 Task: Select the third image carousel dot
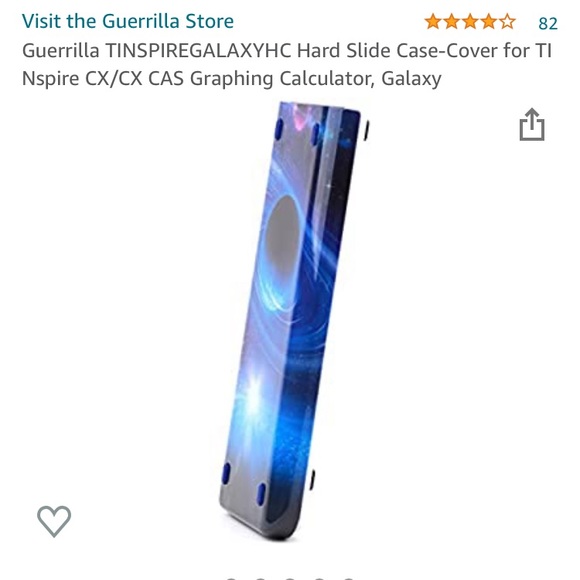pyautogui.click(x=290, y=578)
